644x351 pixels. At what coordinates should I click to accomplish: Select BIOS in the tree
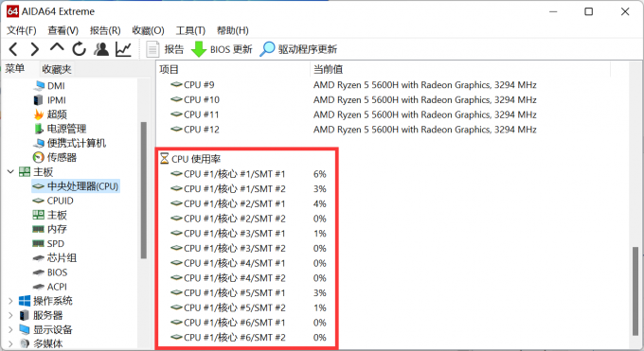pos(50,272)
